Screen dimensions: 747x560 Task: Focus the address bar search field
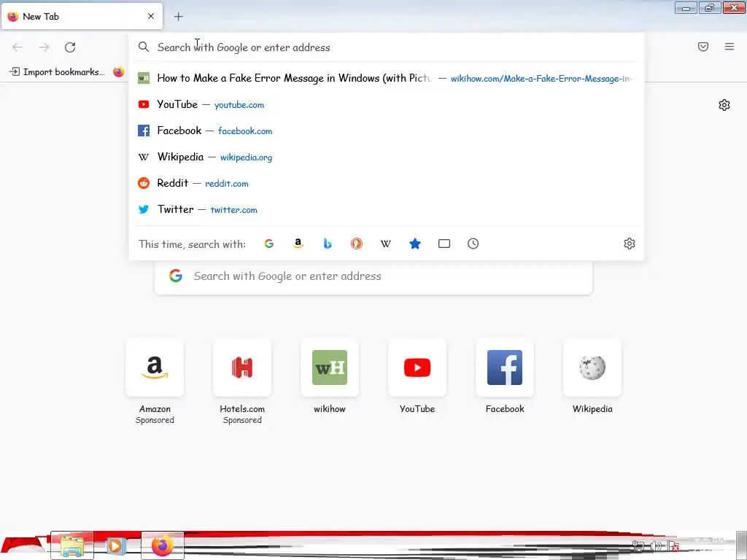[x=387, y=47]
